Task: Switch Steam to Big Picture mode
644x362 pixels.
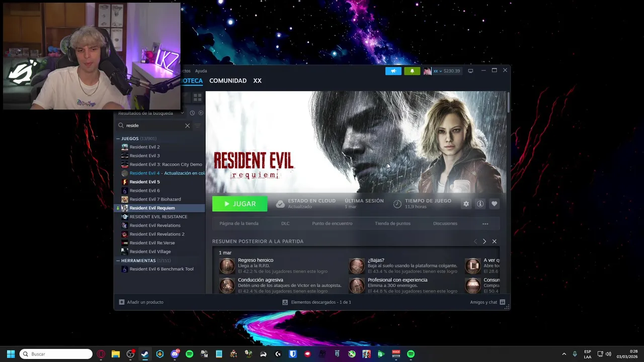Action: (x=470, y=71)
